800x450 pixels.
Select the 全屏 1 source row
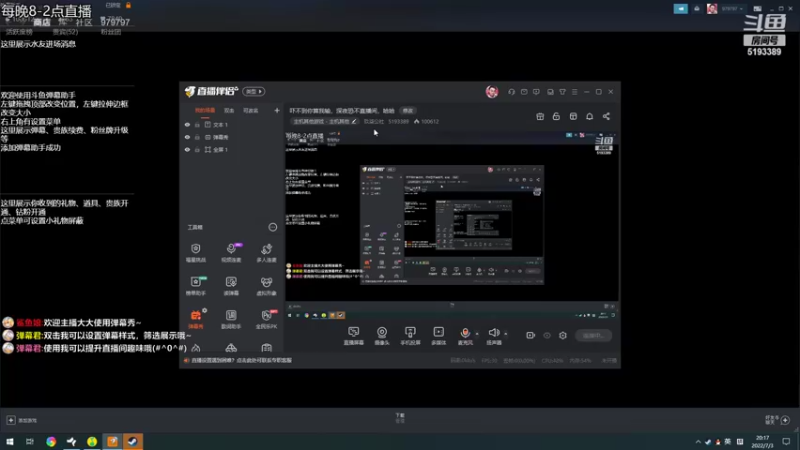tap(232, 150)
